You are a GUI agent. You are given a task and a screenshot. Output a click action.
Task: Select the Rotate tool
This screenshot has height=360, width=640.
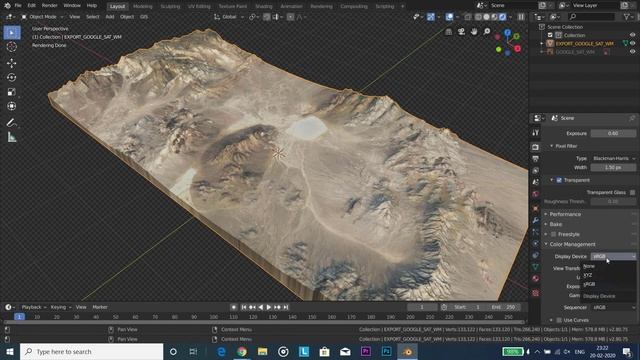tap(12, 77)
